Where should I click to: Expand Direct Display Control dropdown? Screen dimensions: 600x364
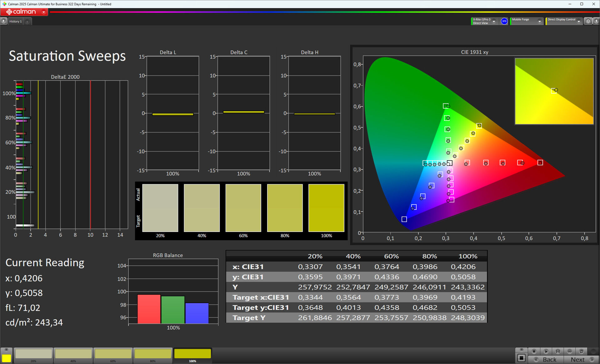coord(578,21)
